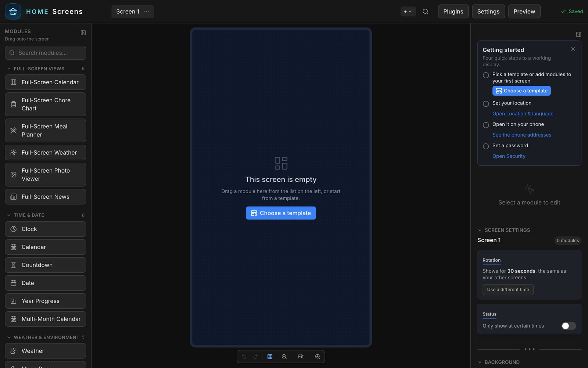Zoom out the canvas
The height and width of the screenshot is (368, 588).
pyautogui.click(x=284, y=357)
